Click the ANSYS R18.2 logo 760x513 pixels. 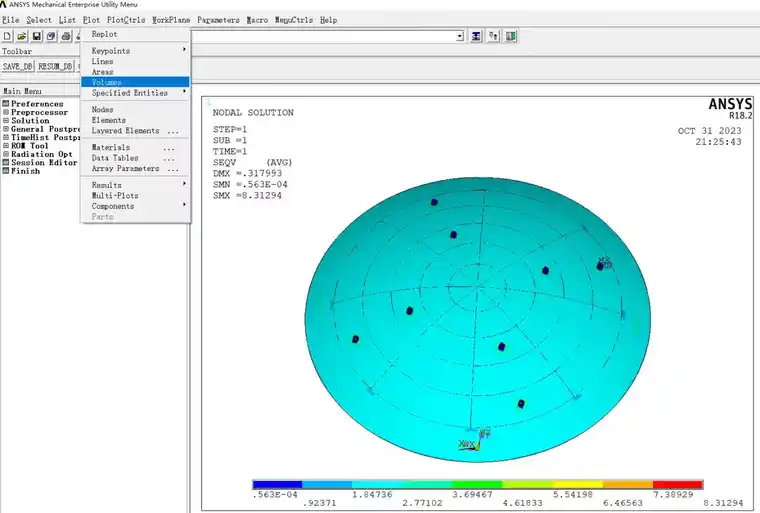coord(730,108)
